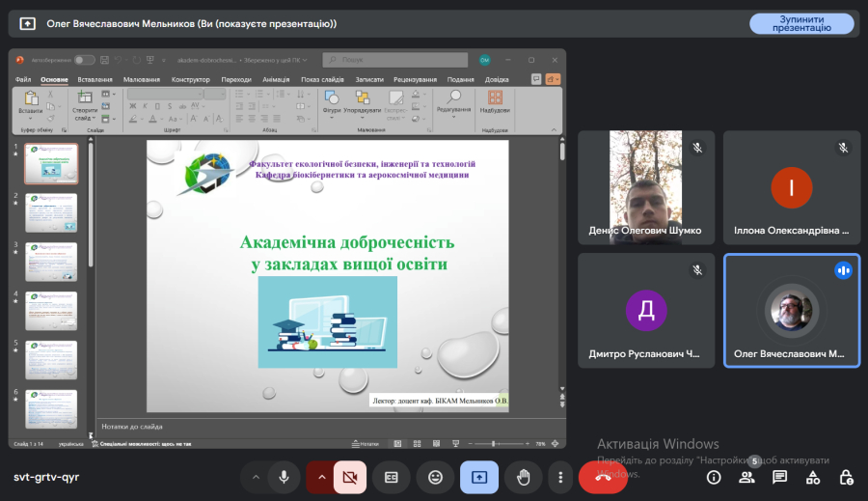Open the activities panel icon
Screen dimensions: 868x501
(x=813, y=477)
